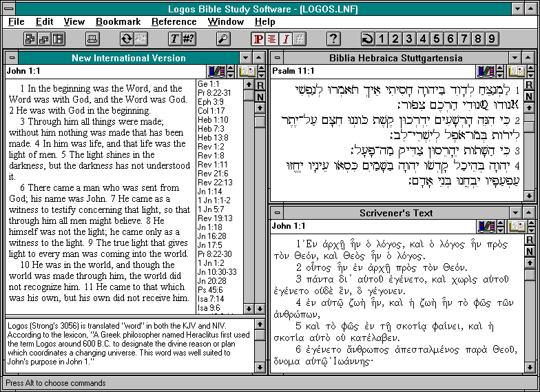The width and height of the screenshot is (540, 392).
Task: Open the View menu
Action: [x=74, y=22]
